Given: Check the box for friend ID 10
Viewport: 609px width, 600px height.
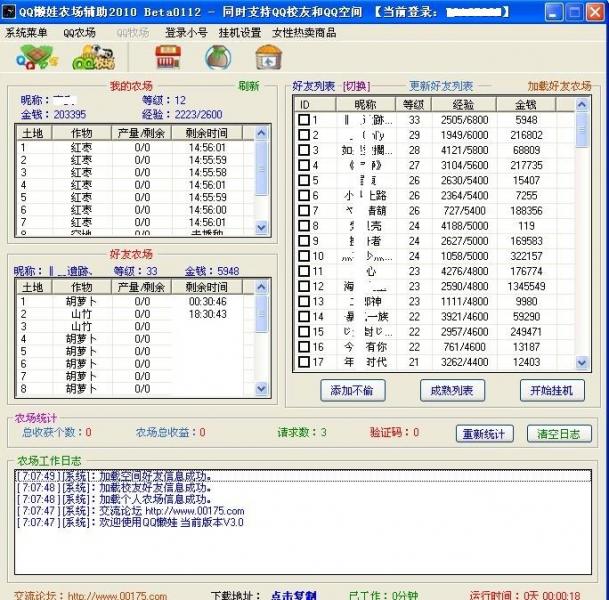Looking at the screenshot, I should [304, 256].
